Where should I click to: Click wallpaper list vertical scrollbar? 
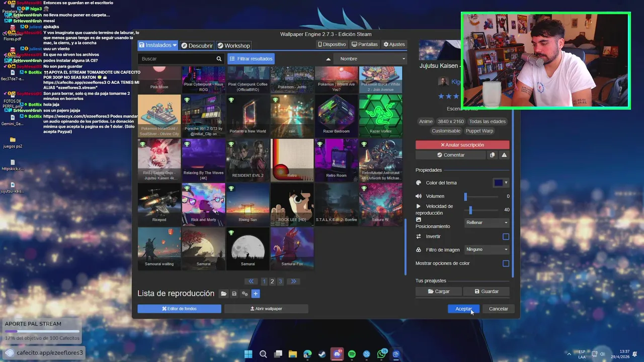(x=406, y=246)
